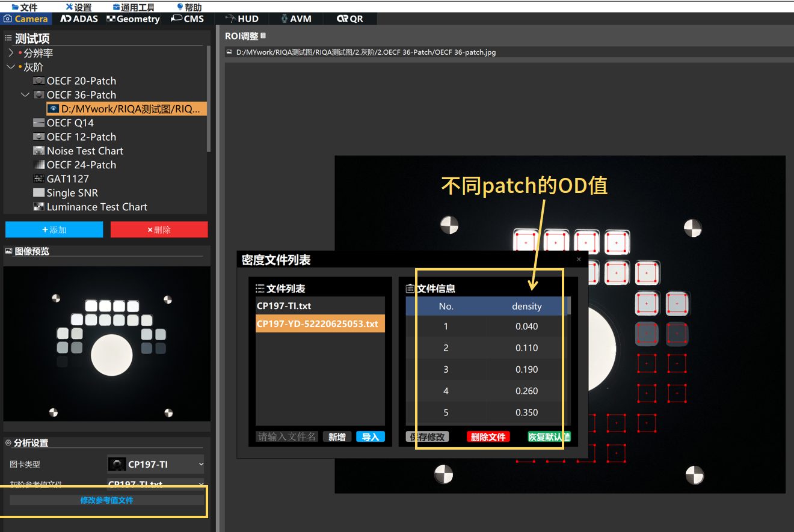
Task: Click the Noise Test Chart icon
Action: coord(39,151)
